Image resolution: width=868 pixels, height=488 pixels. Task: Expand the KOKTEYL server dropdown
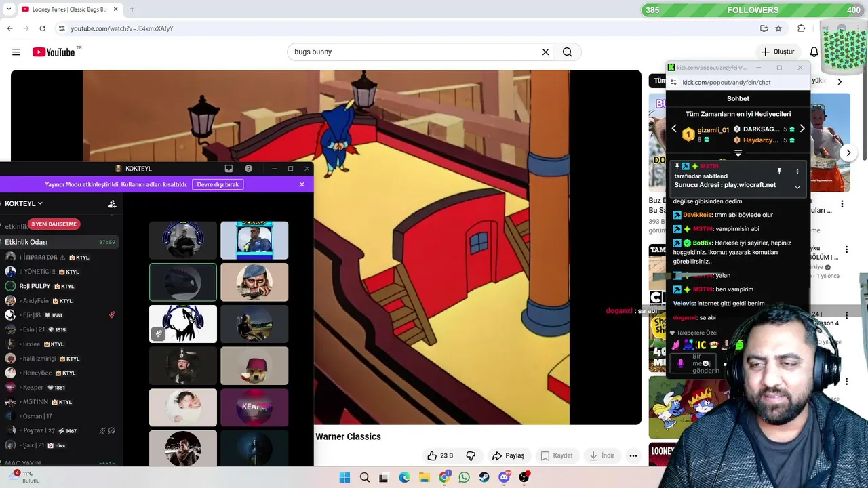tap(24, 203)
